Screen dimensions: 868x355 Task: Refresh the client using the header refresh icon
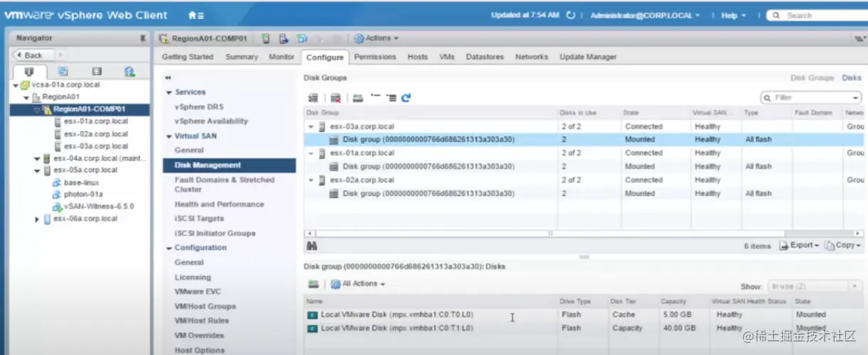[570, 15]
